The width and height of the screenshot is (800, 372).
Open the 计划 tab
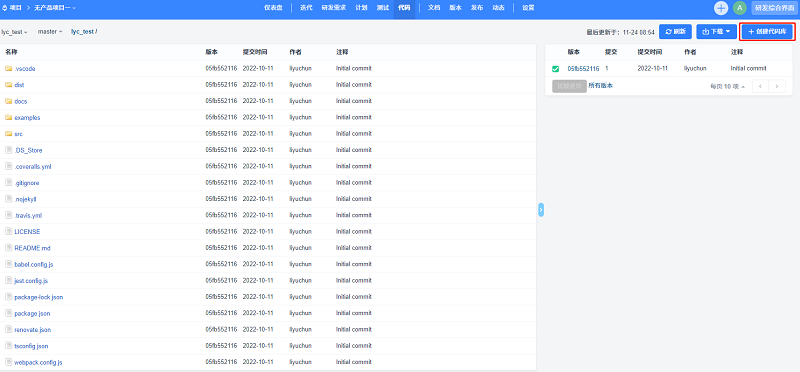click(361, 8)
